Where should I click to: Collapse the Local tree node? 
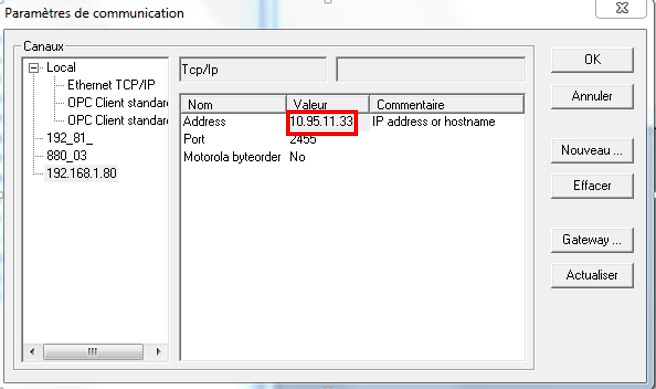(x=34, y=68)
